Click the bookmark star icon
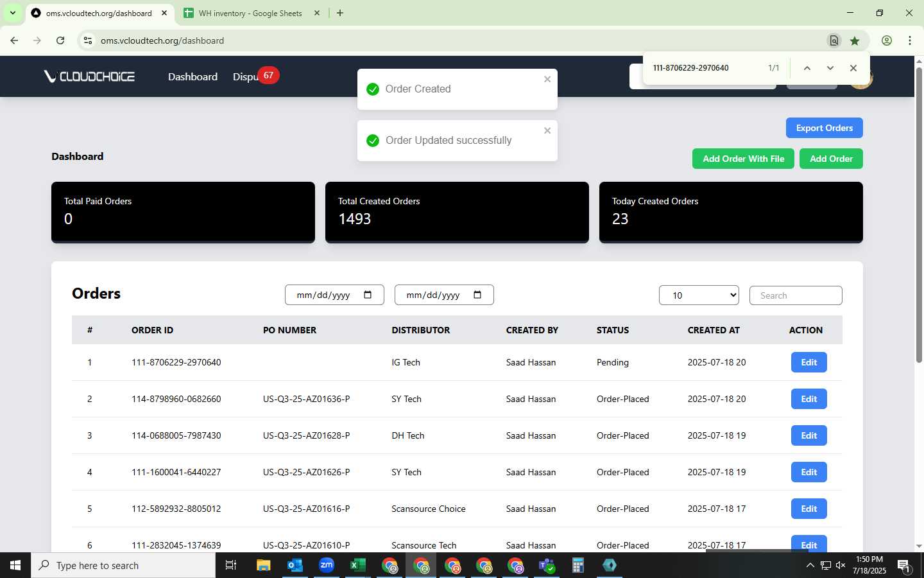Viewport: 924px width, 578px height. [855, 40]
